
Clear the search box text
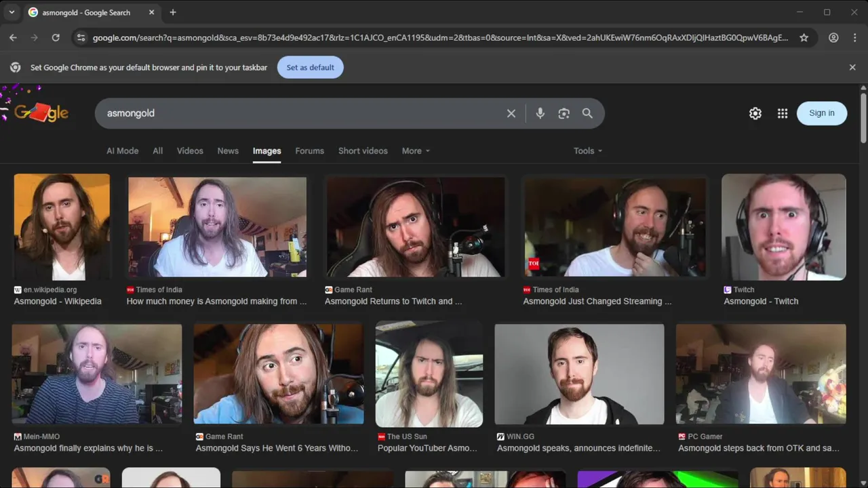(x=511, y=113)
